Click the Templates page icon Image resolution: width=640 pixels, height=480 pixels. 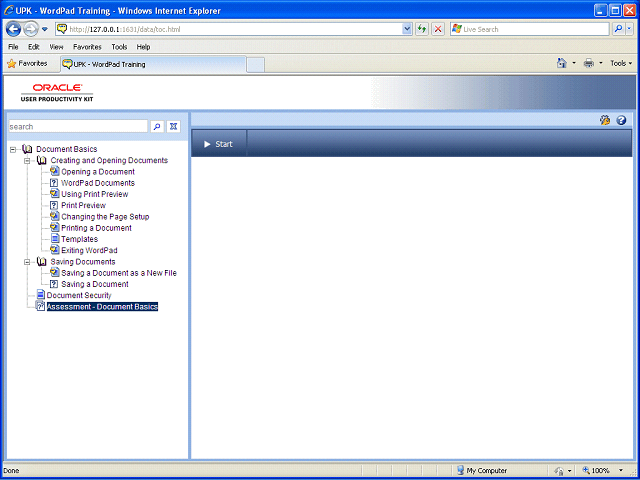[x=55, y=239]
